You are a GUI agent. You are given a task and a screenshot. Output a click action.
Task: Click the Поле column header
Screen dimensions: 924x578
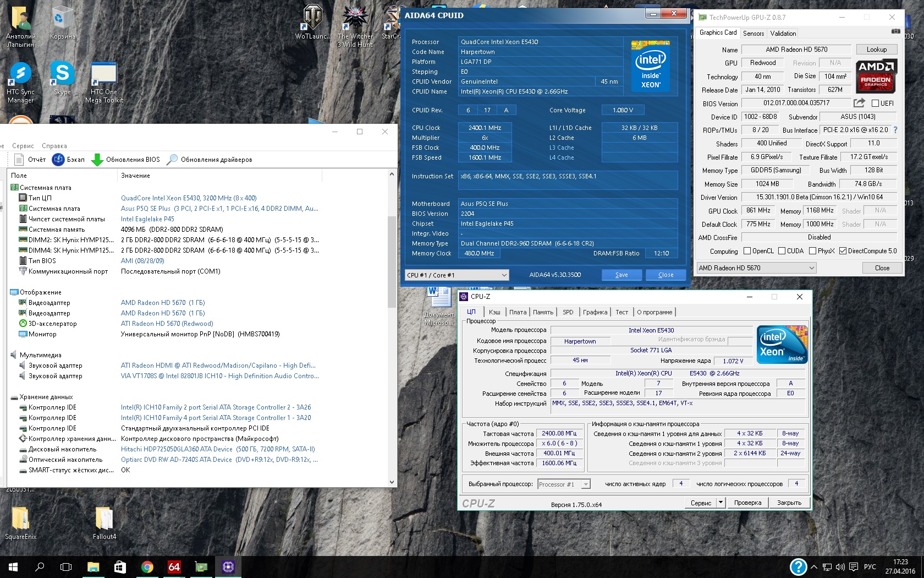coord(62,176)
